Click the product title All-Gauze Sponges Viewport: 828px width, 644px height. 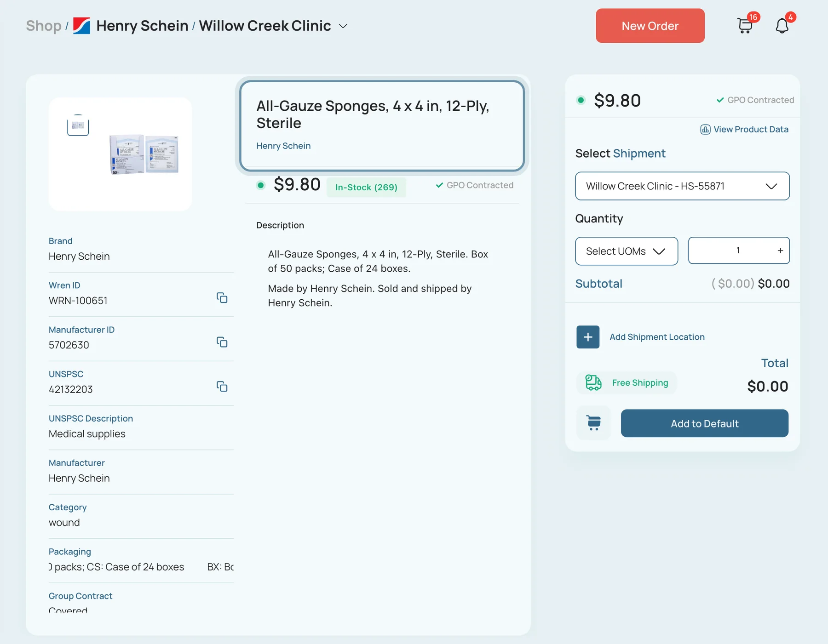coord(373,114)
